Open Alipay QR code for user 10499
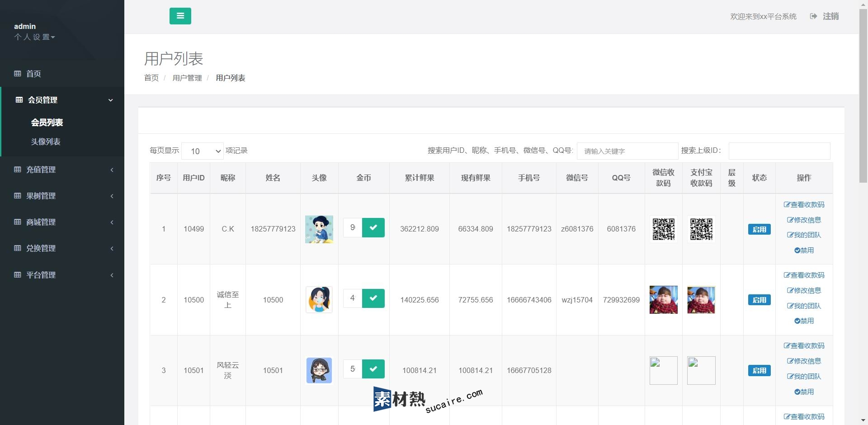868x425 pixels. pyautogui.click(x=701, y=229)
